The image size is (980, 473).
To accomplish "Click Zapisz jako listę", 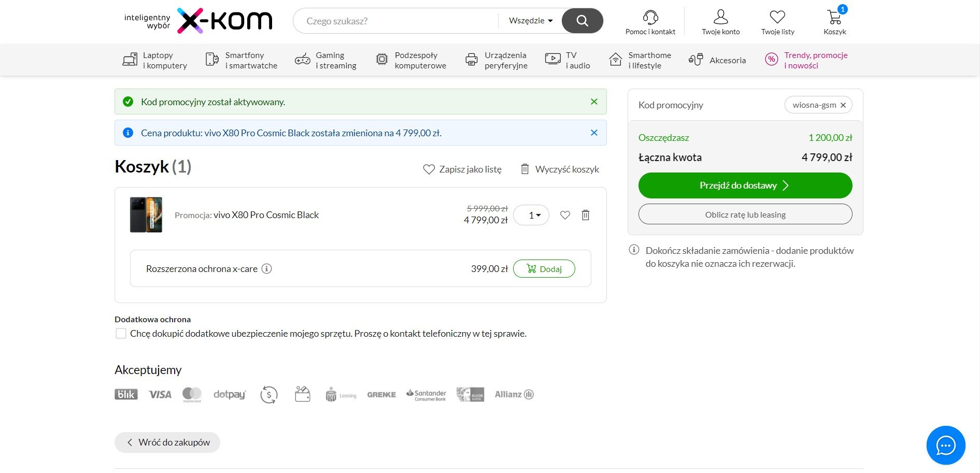I will pyautogui.click(x=462, y=169).
